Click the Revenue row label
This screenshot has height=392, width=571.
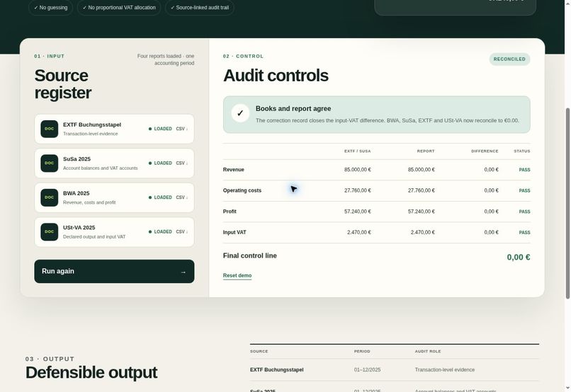pyautogui.click(x=233, y=170)
